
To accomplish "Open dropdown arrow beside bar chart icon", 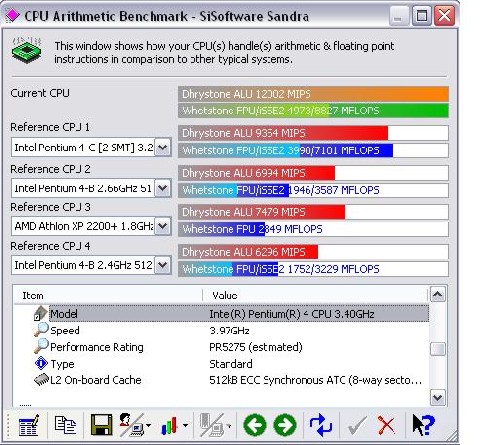I will 185,425.
